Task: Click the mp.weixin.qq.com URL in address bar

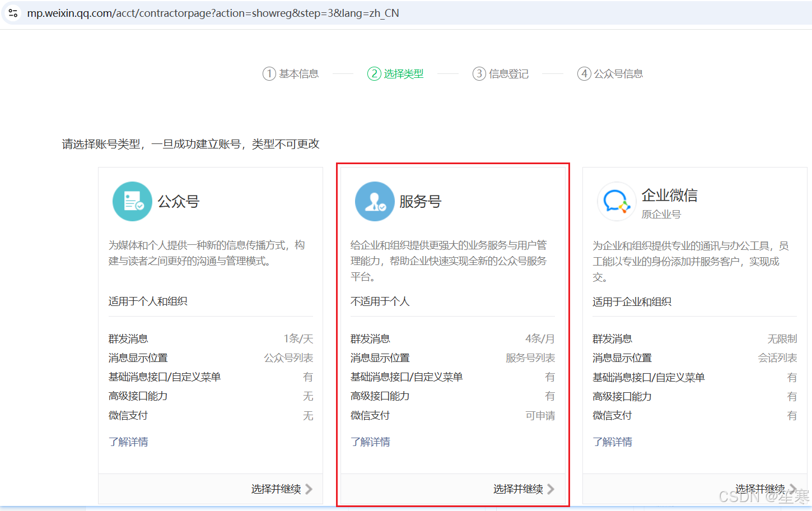Action: pos(213,13)
